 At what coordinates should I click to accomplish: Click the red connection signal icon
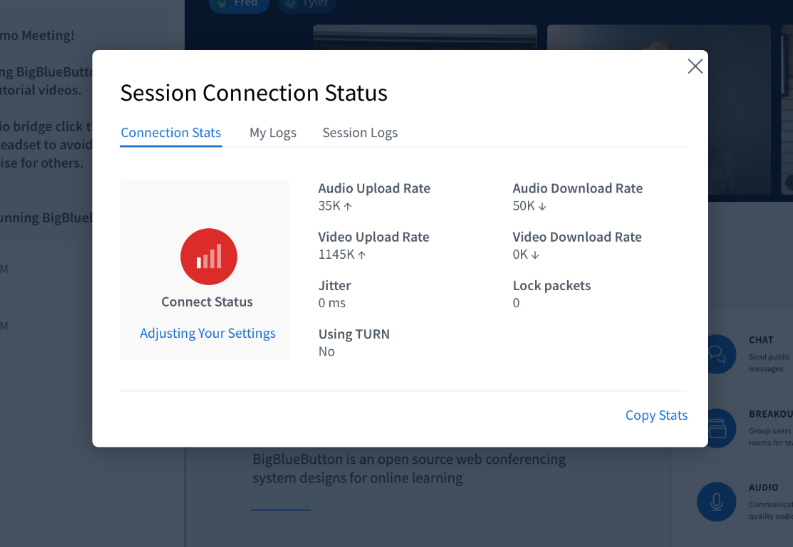[x=208, y=256]
